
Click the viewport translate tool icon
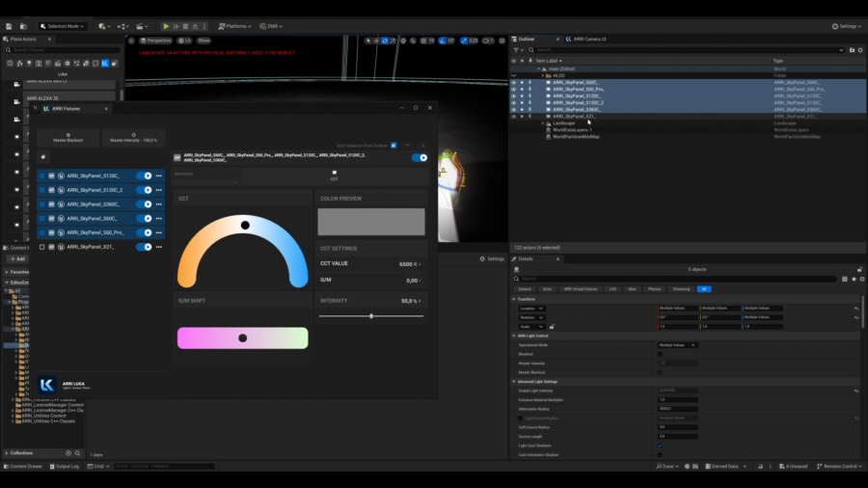[x=376, y=41]
